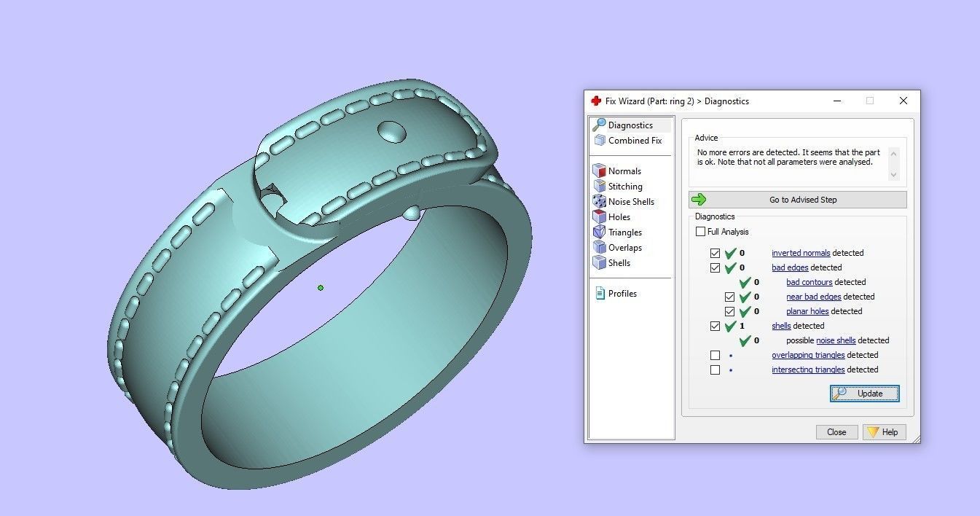Click the dialog resize grip corner

[916, 439]
